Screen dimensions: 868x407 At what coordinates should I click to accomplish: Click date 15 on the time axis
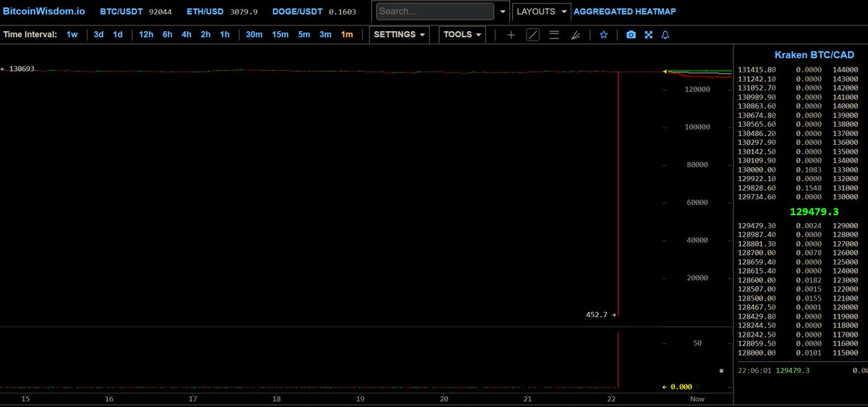[25, 399]
